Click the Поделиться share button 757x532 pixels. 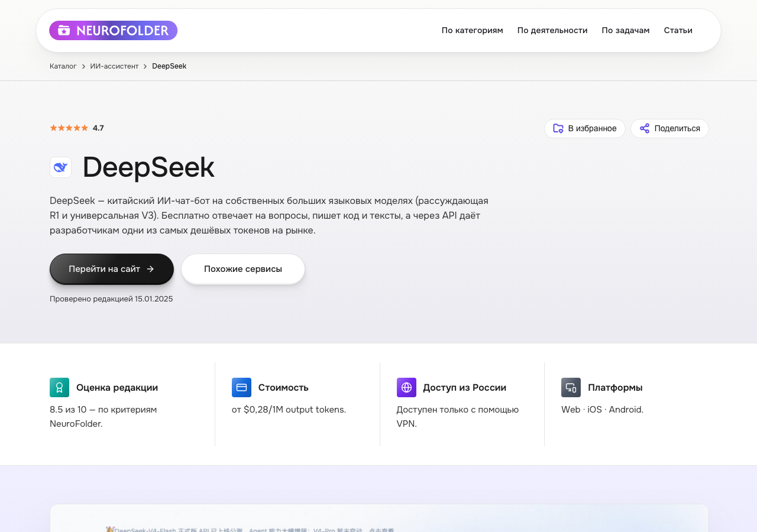pyautogui.click(x=669, y=128)
